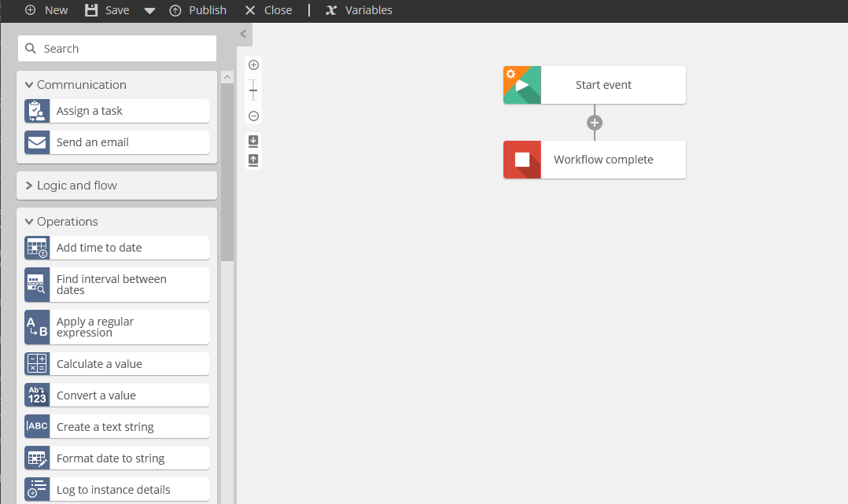Select the Find interval between dates icon
Screen dimensions: 848x504
click(37, 285)
